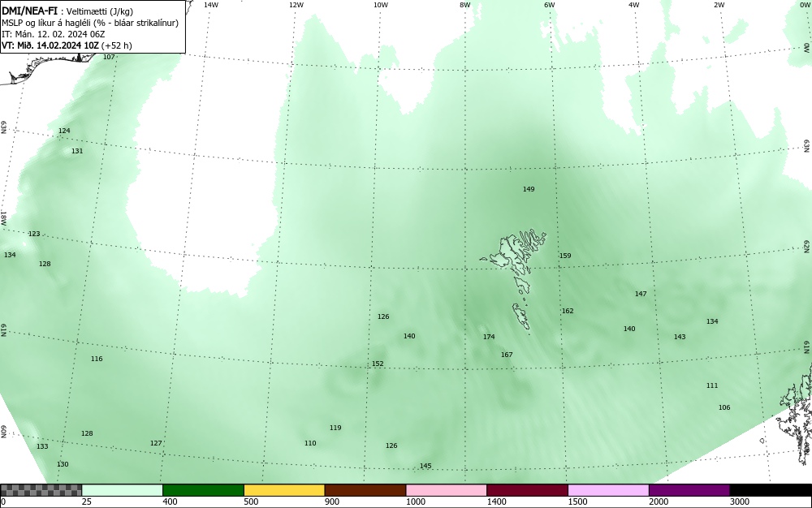Select the legend tick label '500'
This screenshot has height=508, width=812.
click(251, 502)
